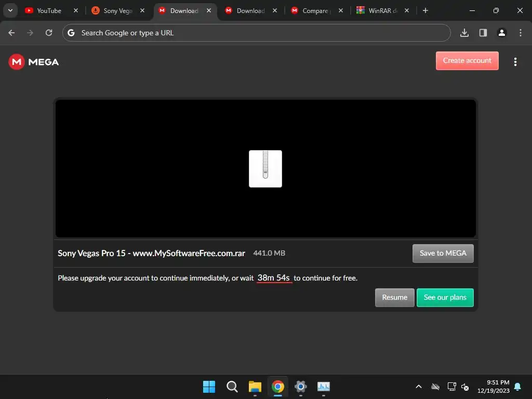Click the See our plans button

445,298
